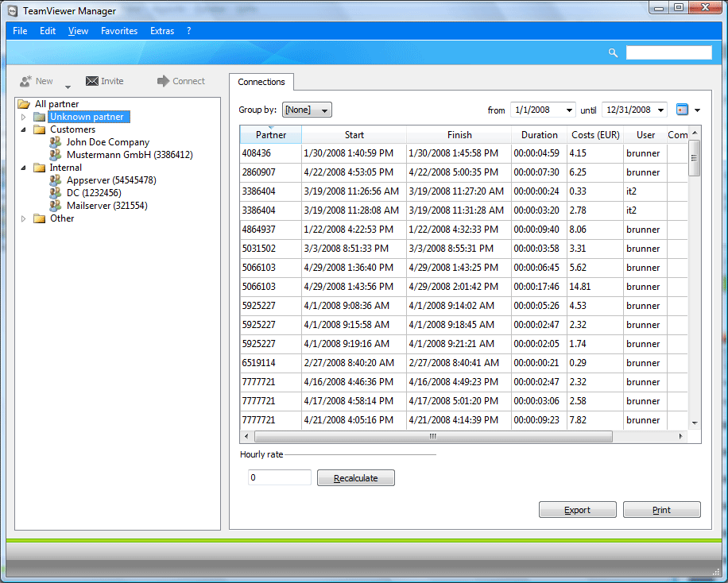
Task: Sort by the Finish column header
Action: click(459, 134)
